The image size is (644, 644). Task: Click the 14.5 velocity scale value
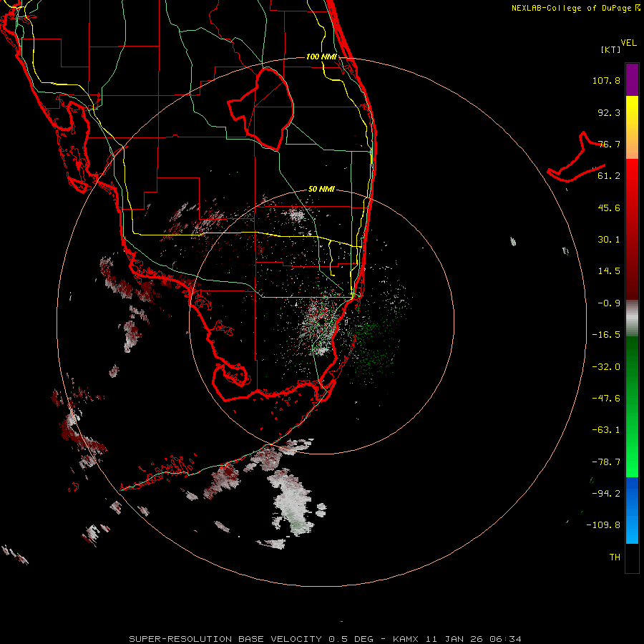(x=609, y=271)
